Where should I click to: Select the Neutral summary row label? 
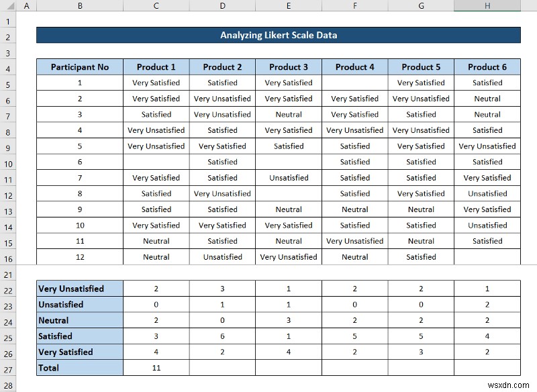pos(80,320)
